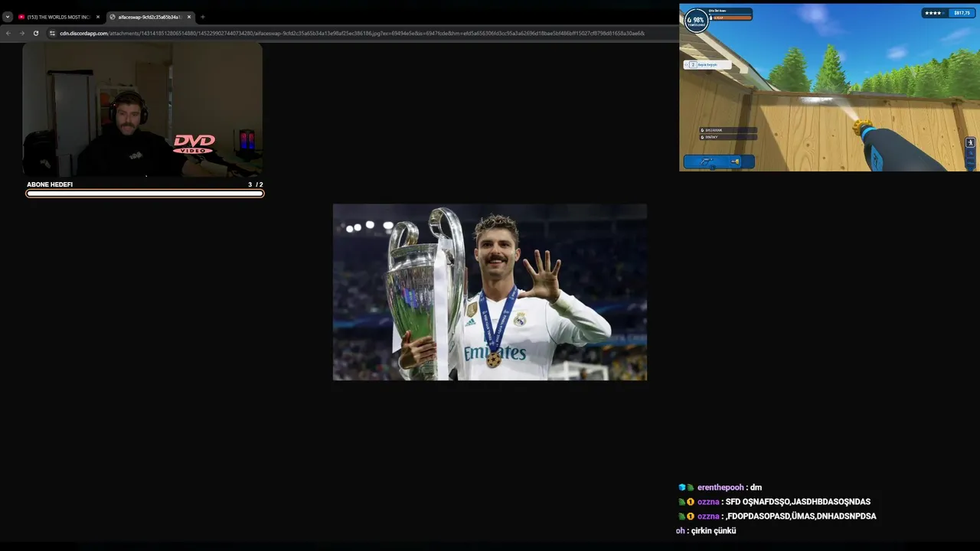
Task: Click the $817,75 money display
Action: coord(962,13)
